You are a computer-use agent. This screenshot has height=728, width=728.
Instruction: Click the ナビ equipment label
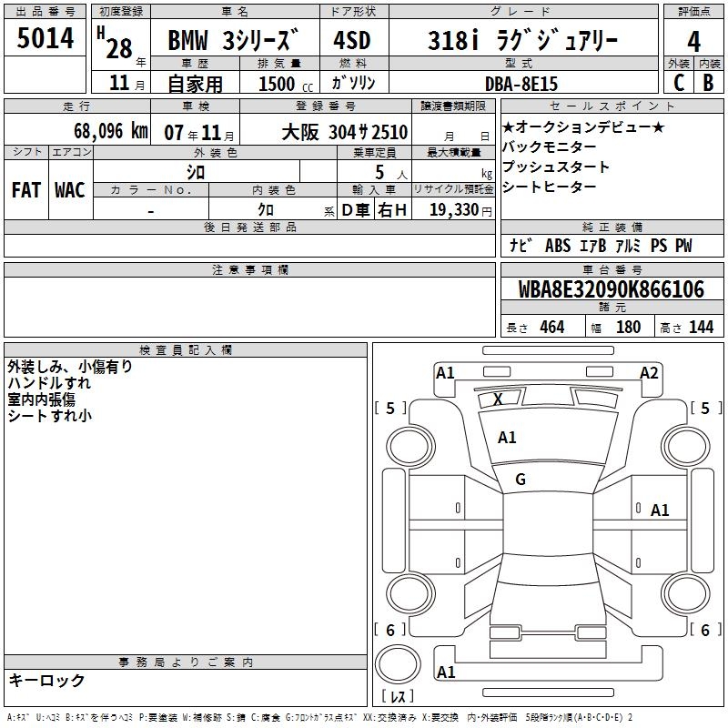(x=521, y=245)
